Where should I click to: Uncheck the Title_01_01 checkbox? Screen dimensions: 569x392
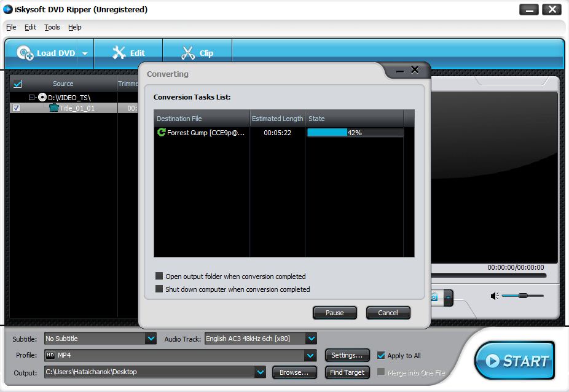pyautogui.click(x=17, y=108)
